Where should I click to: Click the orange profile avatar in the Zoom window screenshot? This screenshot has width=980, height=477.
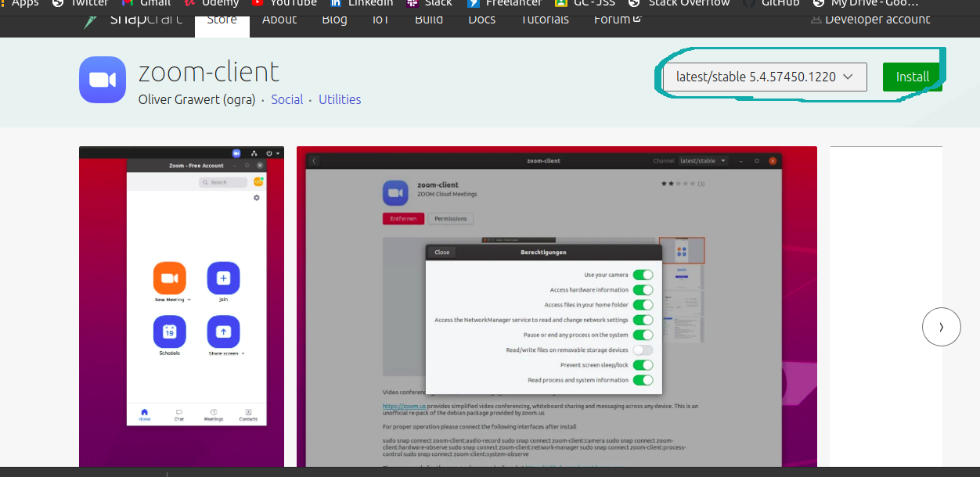point(258,182)
